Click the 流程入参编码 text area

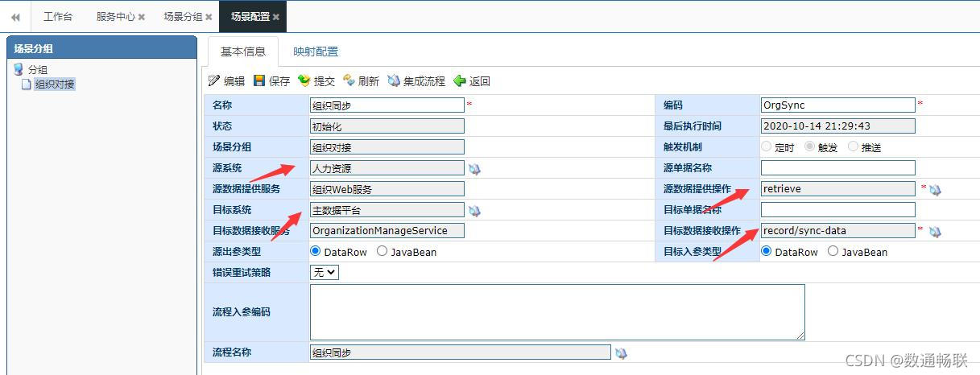[557, 312]
